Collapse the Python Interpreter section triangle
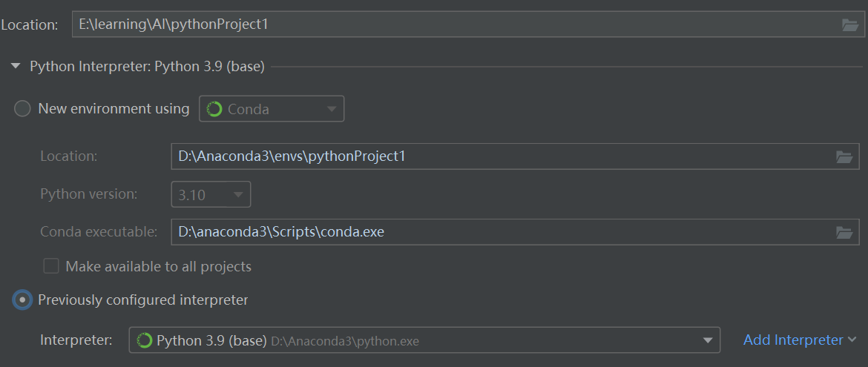This screenshot has width=868, height=367. (16, 67)
